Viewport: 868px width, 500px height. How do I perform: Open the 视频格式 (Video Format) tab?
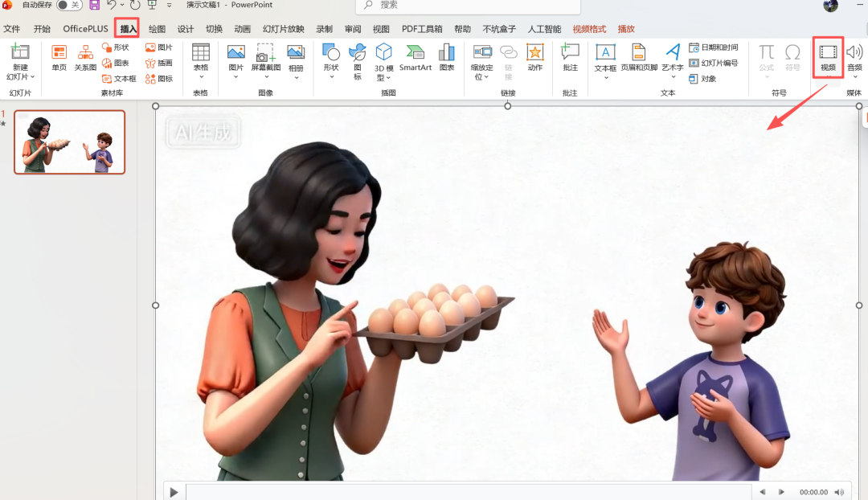tap(589, 29)
